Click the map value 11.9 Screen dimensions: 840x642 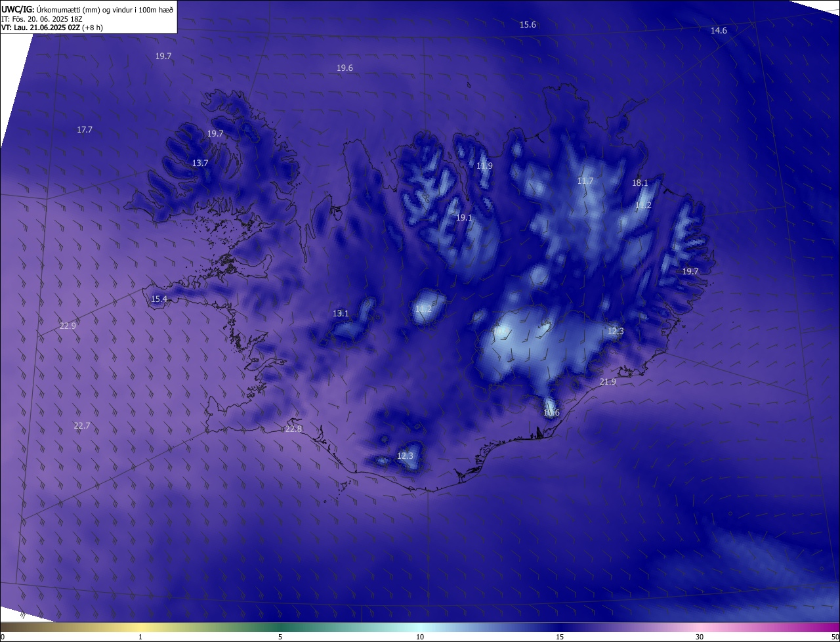(484, 166)
